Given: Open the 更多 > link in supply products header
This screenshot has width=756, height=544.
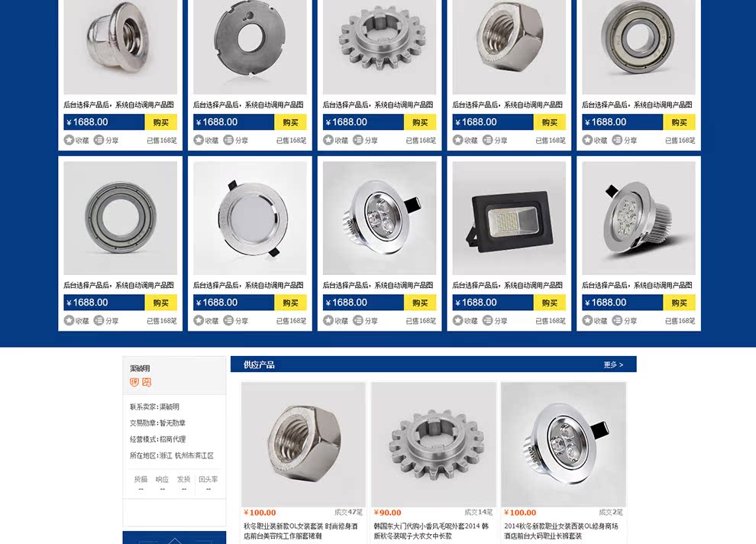Looking at the screenshot, I should 613,364.
